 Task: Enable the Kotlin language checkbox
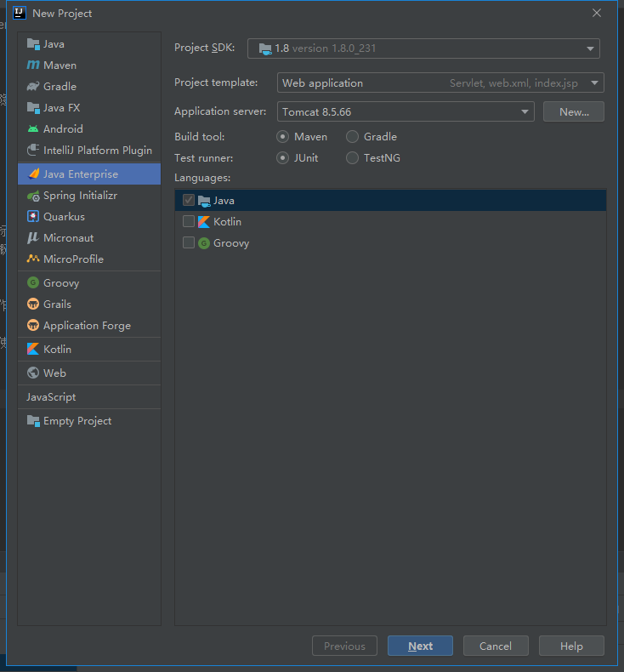tap(189, 221)
